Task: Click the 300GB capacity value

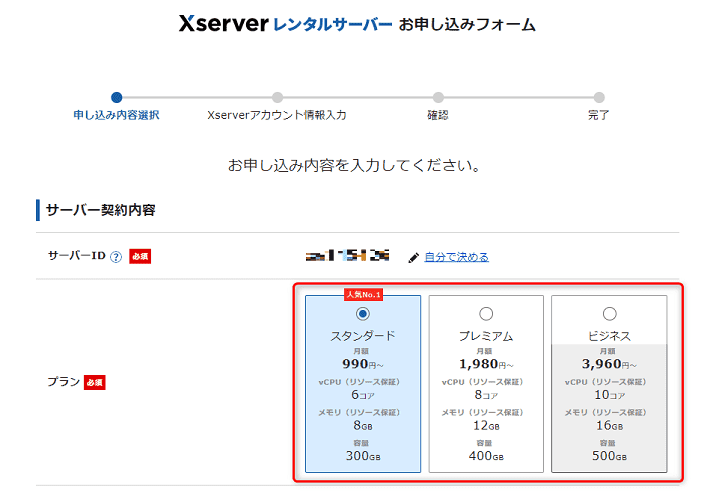Action: 363,456
